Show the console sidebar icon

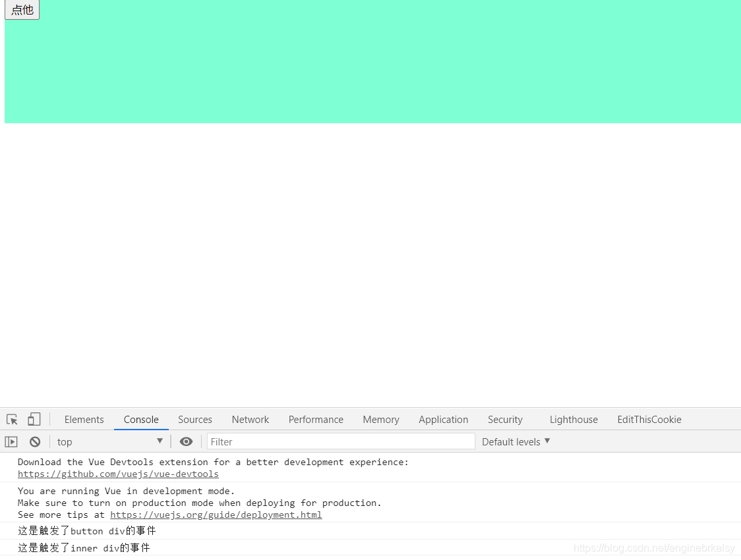pos(11,442)
